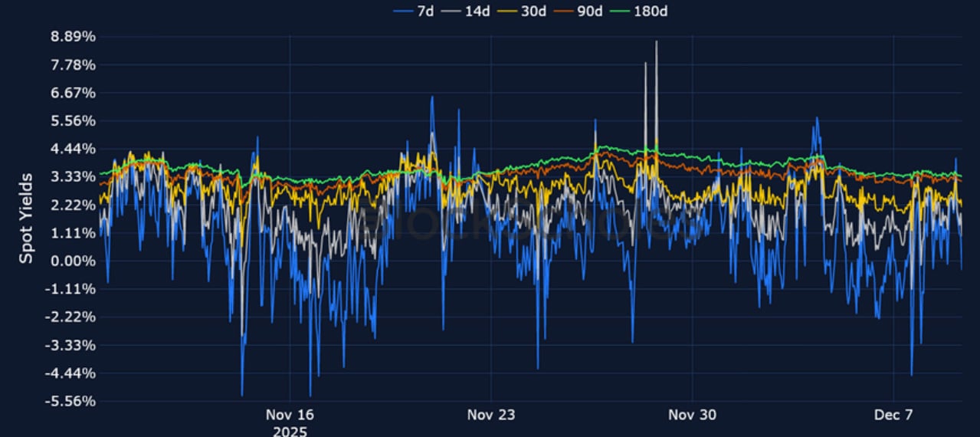
Task: Click the blue 7d legend line swatch
Action: [x=403, y=11]
